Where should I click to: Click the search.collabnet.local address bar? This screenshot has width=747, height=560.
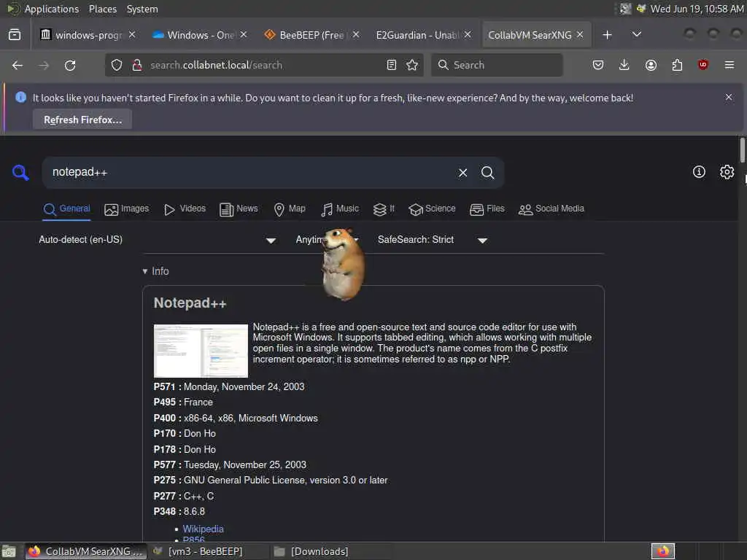pos(264,65)
